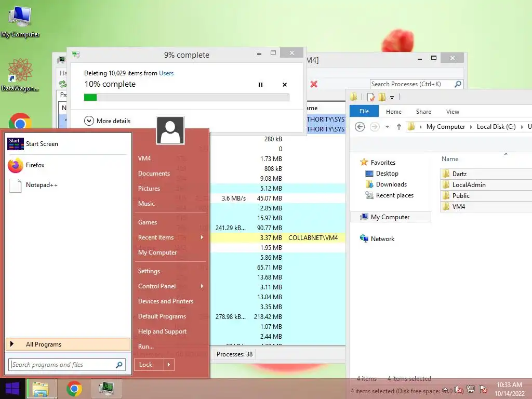Open View tab in Explorer ribbon
The width and height of the screenshot is (532, 399).
coord(453,112)
